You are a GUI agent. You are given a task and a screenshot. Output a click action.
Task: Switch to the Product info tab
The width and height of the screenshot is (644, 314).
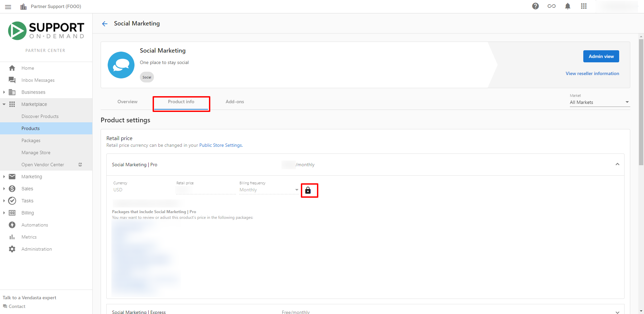pyautogui.click(x=181, y=102)
